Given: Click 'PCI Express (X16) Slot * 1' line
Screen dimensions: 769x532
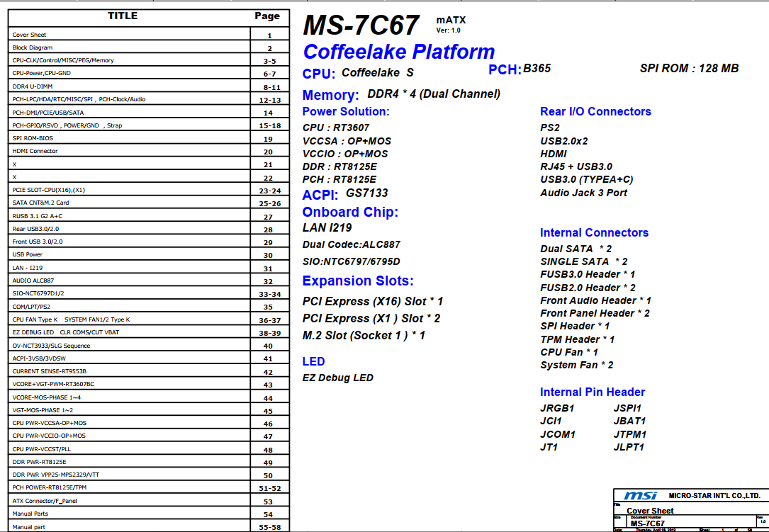Looking at the screenshot, I should (x=373, y=302).
